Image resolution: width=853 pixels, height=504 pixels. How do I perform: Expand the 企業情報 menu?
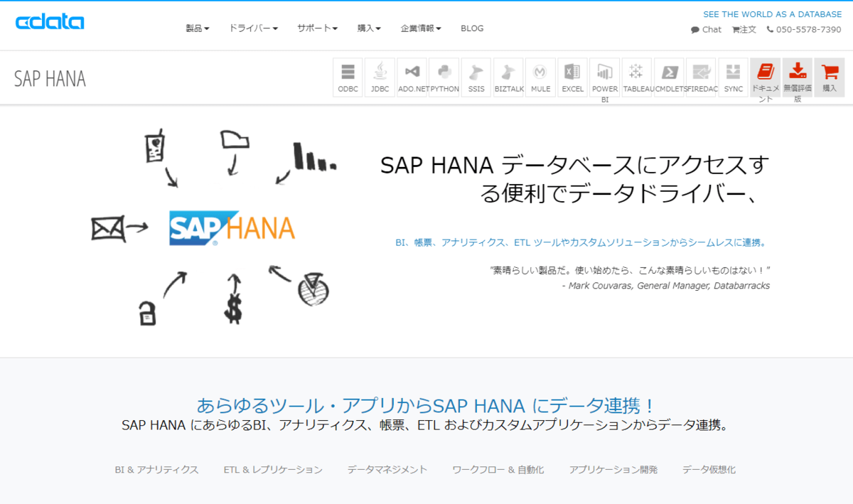point(421,28)
